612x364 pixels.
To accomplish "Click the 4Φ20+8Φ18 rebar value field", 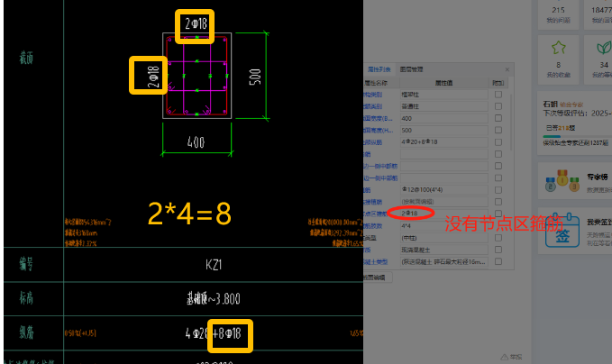I will tap(443, 142).
